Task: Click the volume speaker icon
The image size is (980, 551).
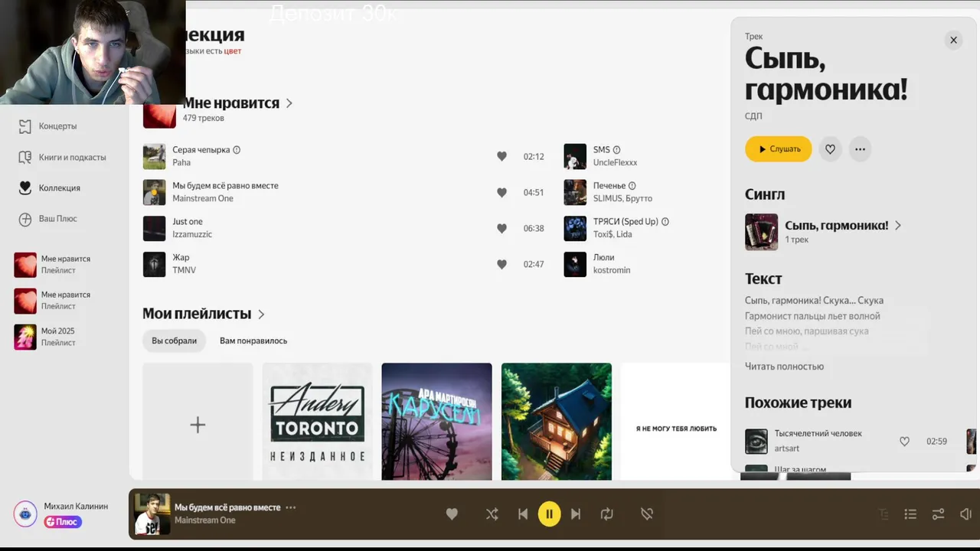Action: [x=966, y=514]
